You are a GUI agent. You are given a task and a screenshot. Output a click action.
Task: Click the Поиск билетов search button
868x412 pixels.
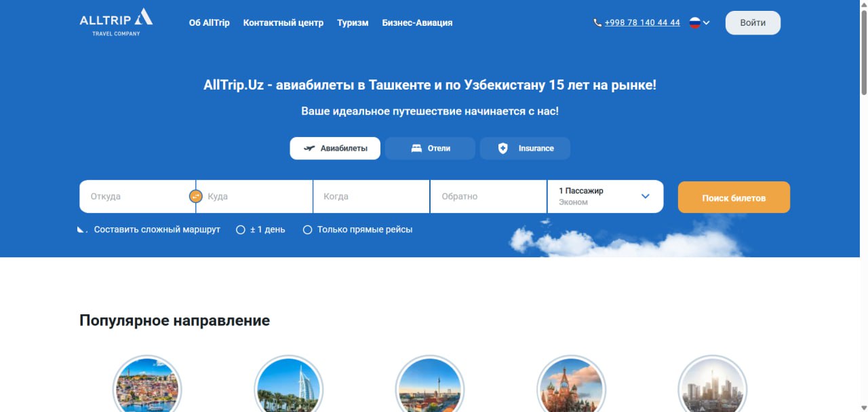click(734, 198)
